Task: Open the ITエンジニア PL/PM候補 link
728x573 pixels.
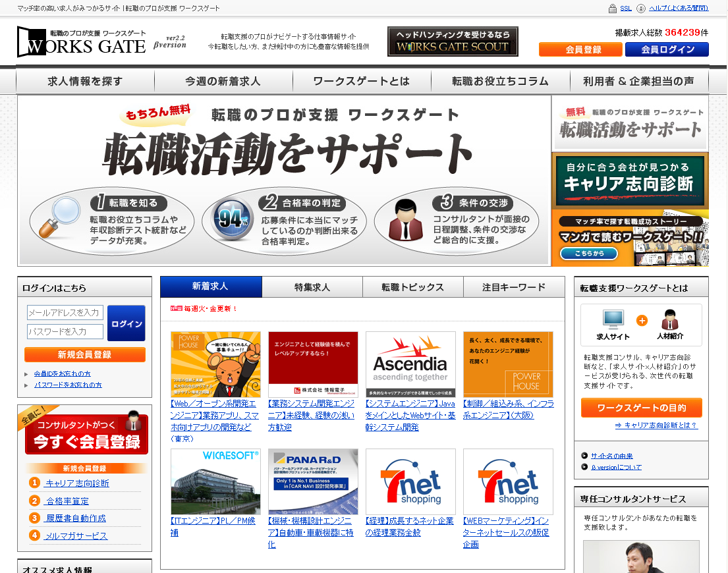Action: pos(213,527)
